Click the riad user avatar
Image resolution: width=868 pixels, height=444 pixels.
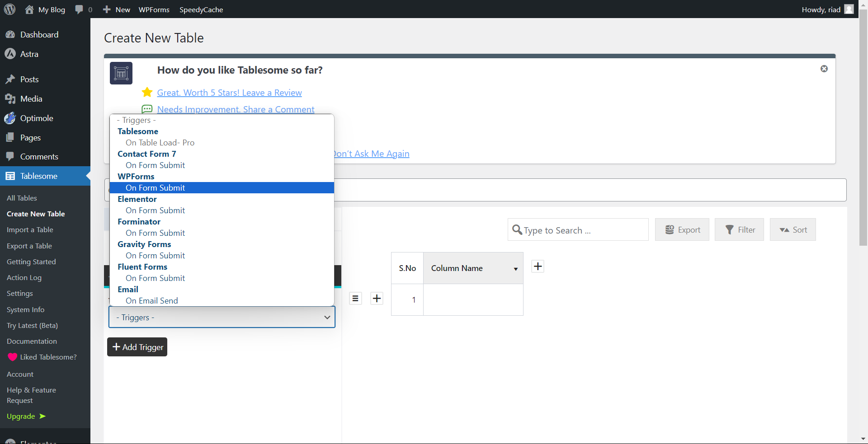pyautogui.click(x=849, y=9)
